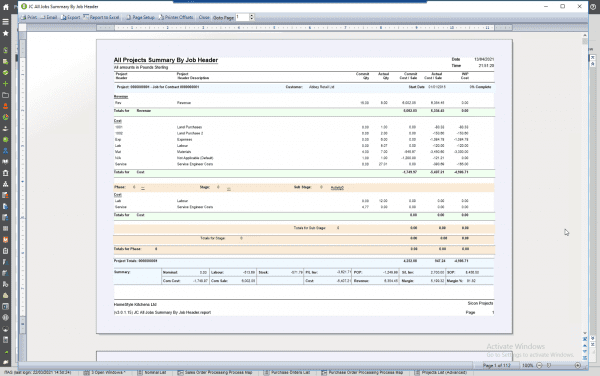Click the green gear icon in sidebar
Viewport: 600px width, 376px height.
(5, 140)
